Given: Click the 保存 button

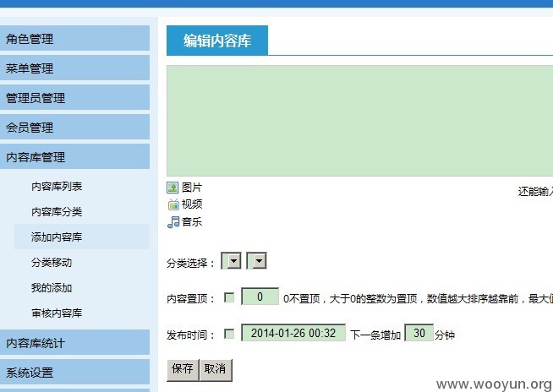Looking at the screenshot, I should click(x=183, y=370).
